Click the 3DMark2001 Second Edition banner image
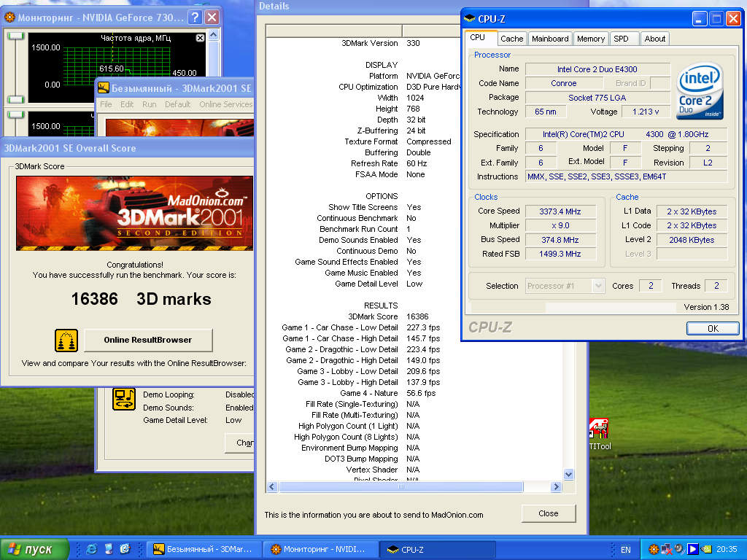 click(134, 214)
